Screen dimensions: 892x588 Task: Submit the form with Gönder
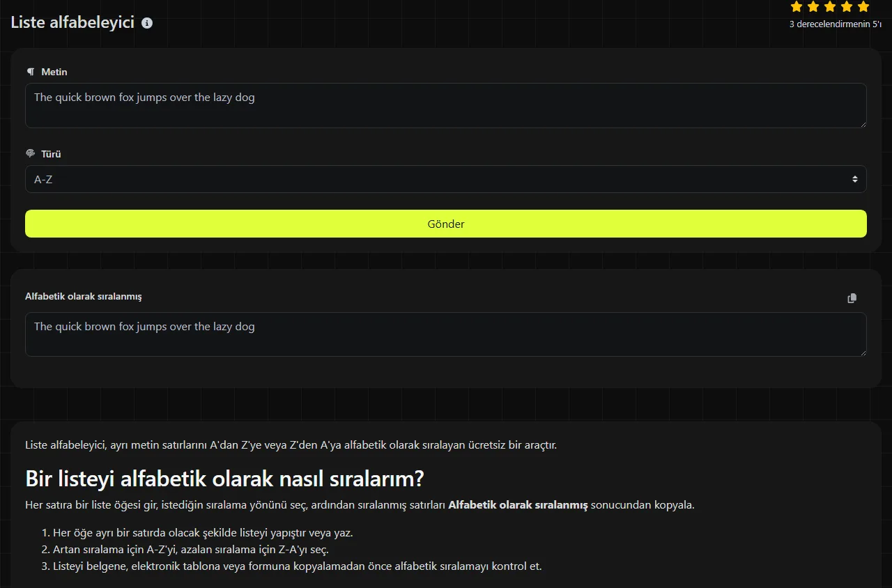point(446,224)
